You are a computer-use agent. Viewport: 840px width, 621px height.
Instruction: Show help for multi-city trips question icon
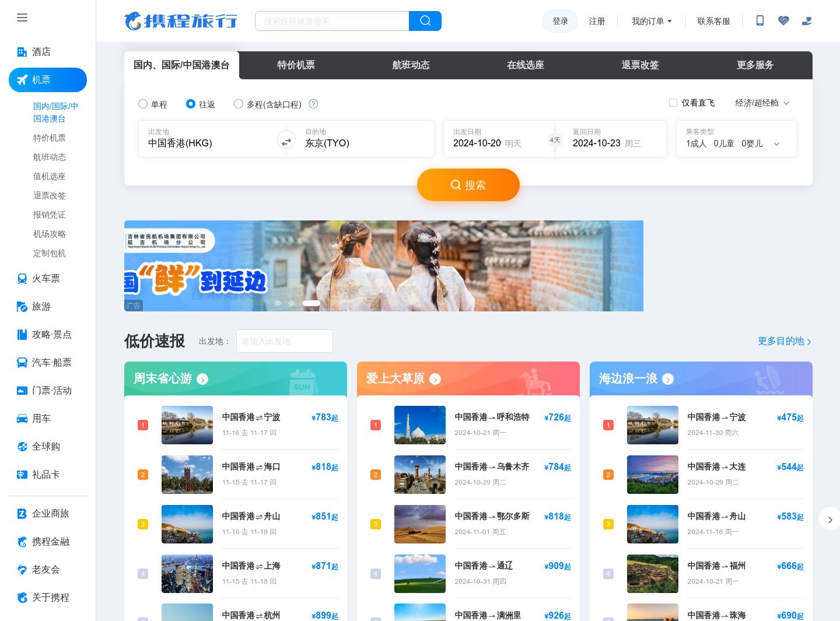coord(313,104)
